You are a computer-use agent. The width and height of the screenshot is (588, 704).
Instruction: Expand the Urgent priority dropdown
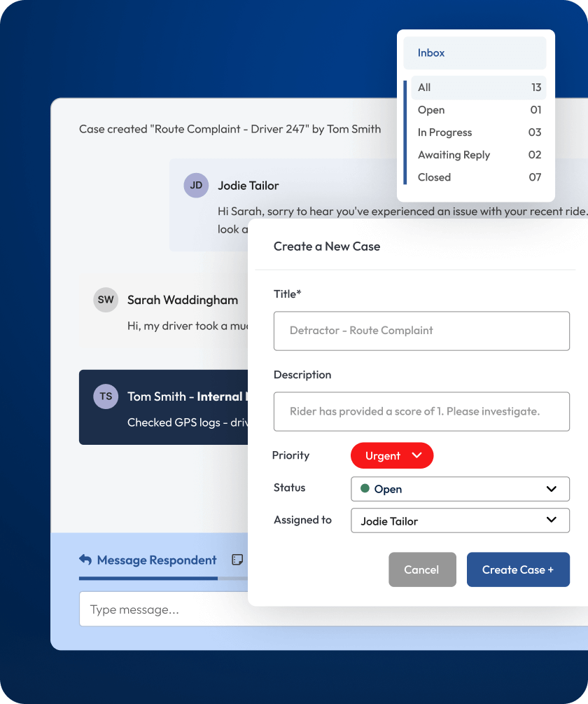[x=392, y=455]
